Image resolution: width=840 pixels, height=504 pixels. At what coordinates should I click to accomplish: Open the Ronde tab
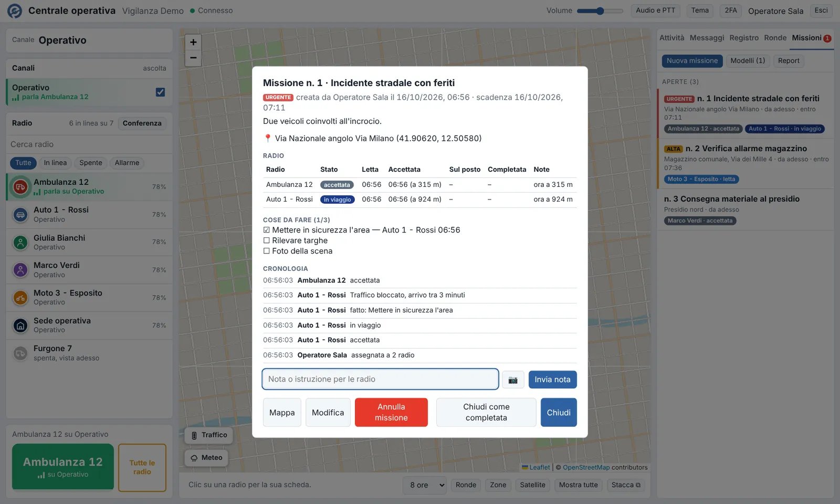click(775, 38)
